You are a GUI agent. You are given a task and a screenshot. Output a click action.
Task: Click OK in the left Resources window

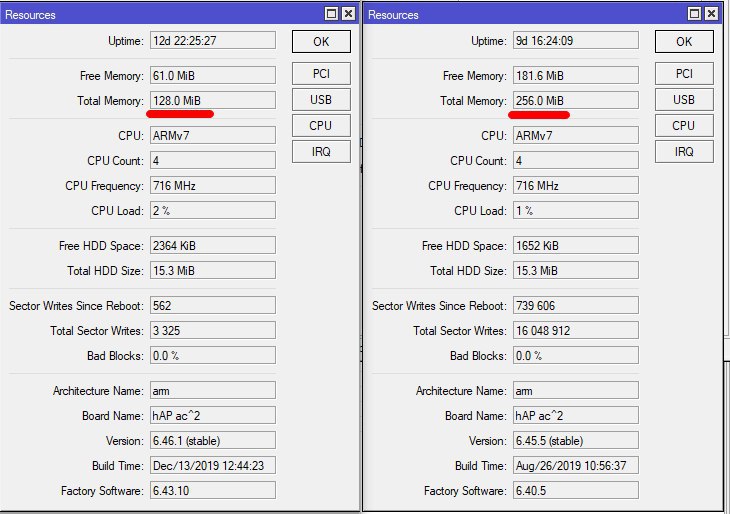click(x=321, y=41)
